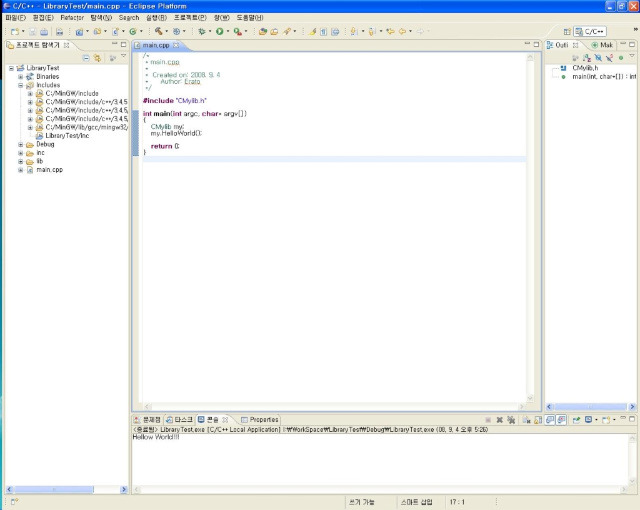Screen dimensions: 640x510
Task: Toggle Show Console on standard output change
Action: pyautogui.click(x=550, y=419)
